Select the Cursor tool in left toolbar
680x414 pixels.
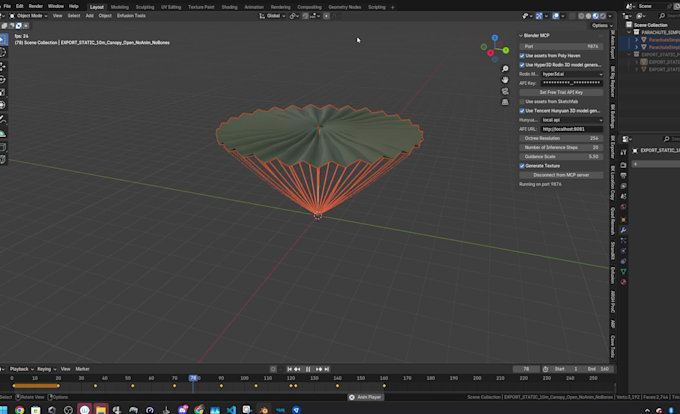pos(3,52)
